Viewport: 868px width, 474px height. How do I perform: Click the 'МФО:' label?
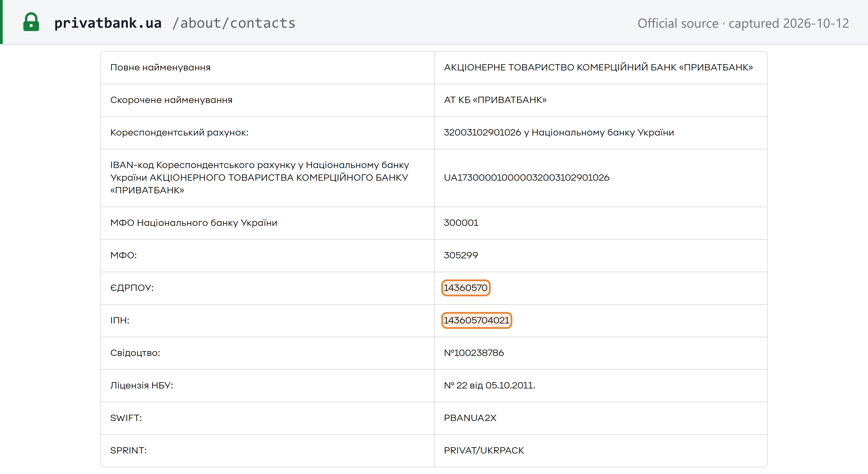tap(123, 255)
